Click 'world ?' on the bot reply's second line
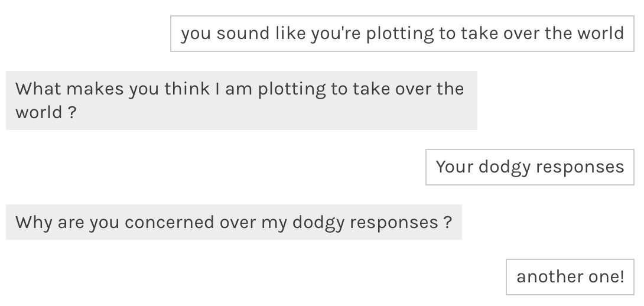The image size is (644, 306). [45, 112]
